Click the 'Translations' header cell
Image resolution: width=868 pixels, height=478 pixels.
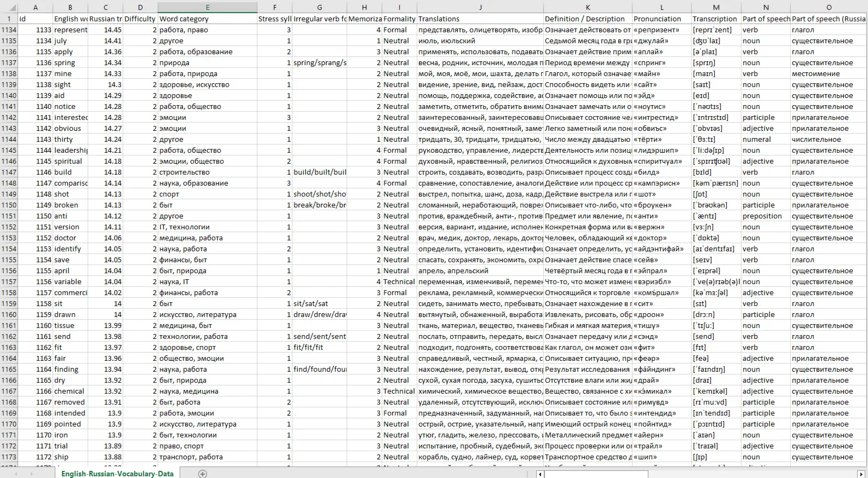480,19
